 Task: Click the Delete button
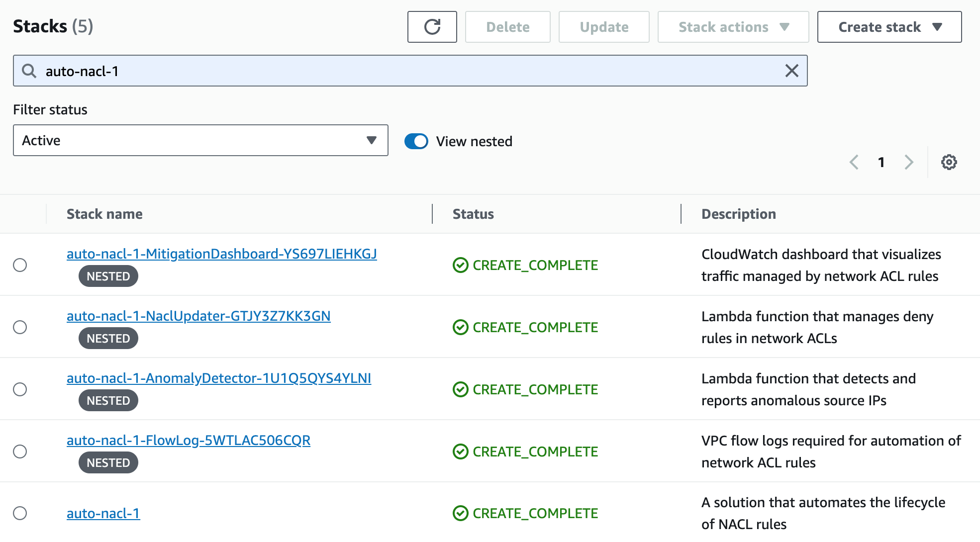pos(508,27)
